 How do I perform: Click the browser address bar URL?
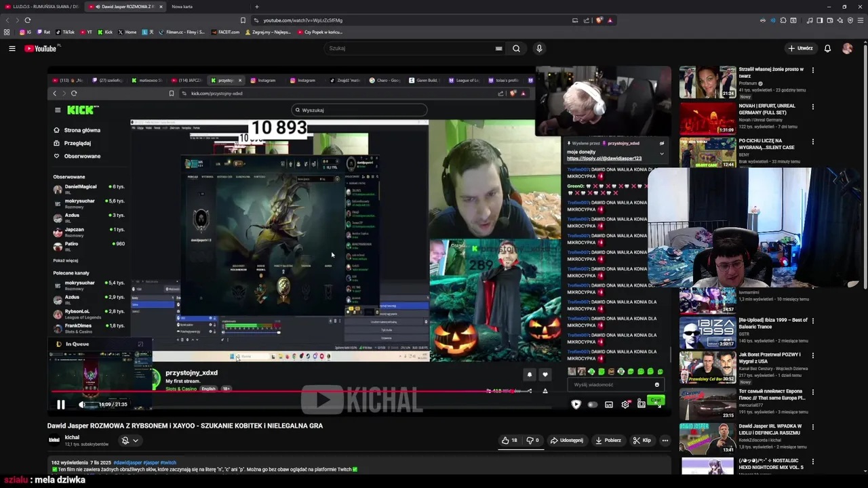pyautogui.click(x=302, y=20)
